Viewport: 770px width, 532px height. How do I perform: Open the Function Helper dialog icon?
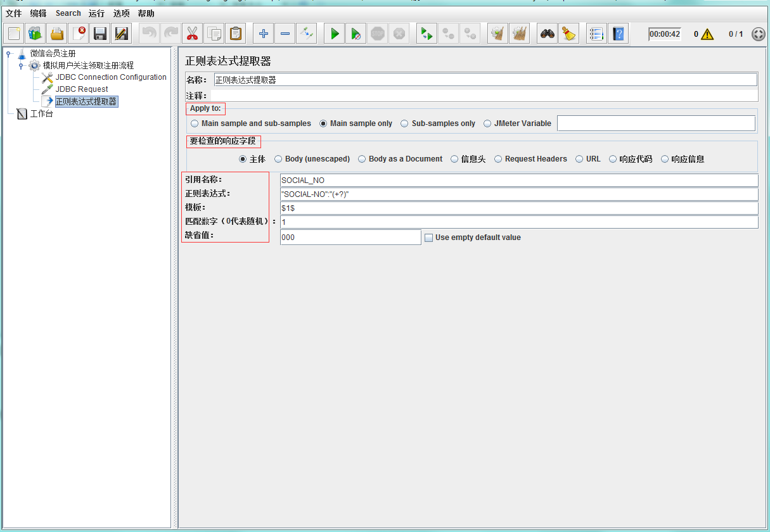pos(596,34)
